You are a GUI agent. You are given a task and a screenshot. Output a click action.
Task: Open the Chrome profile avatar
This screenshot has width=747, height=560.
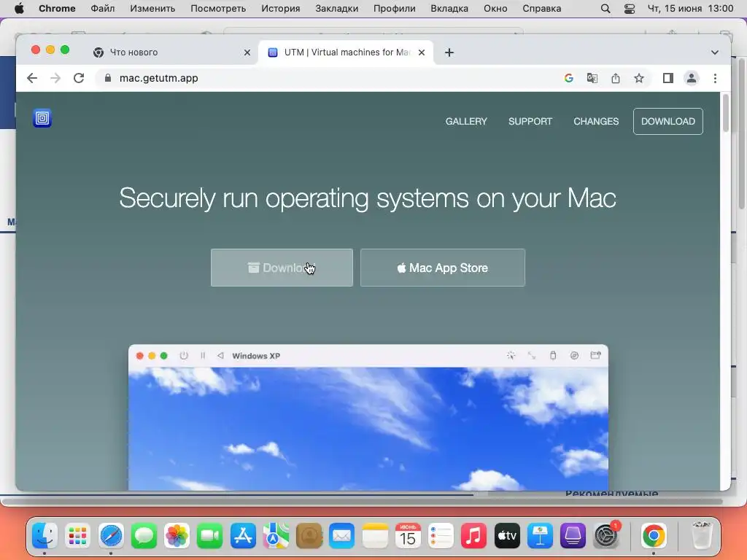(692, 78)
